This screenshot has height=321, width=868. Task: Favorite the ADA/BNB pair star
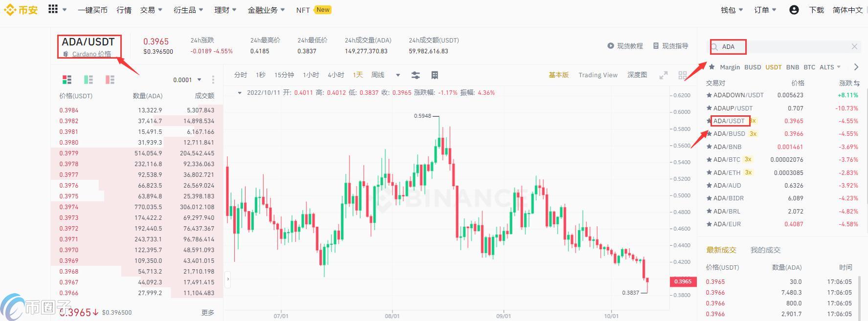coord(709,147)
